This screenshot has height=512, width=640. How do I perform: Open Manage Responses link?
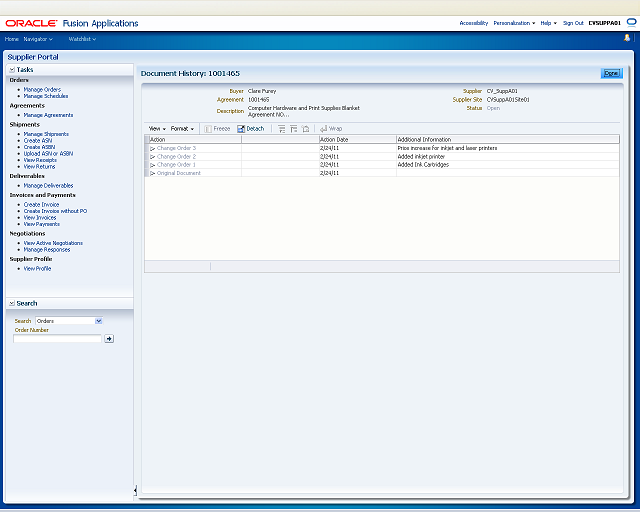(x=47, y=249)
